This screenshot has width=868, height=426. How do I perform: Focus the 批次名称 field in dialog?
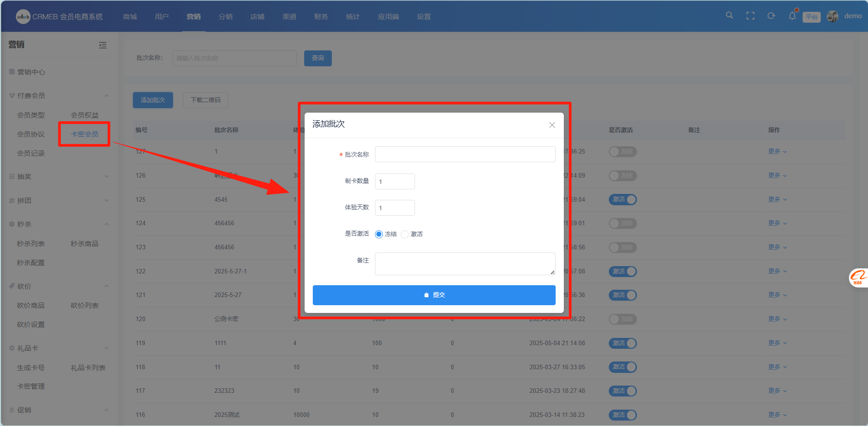point(465,154)
